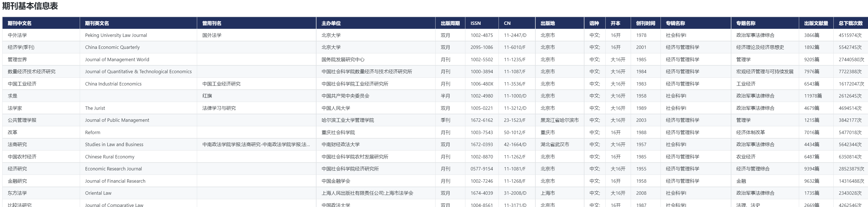Select the 求是 journal name
Viewport: 868px width, 207px height.
(x=13, y=96)
